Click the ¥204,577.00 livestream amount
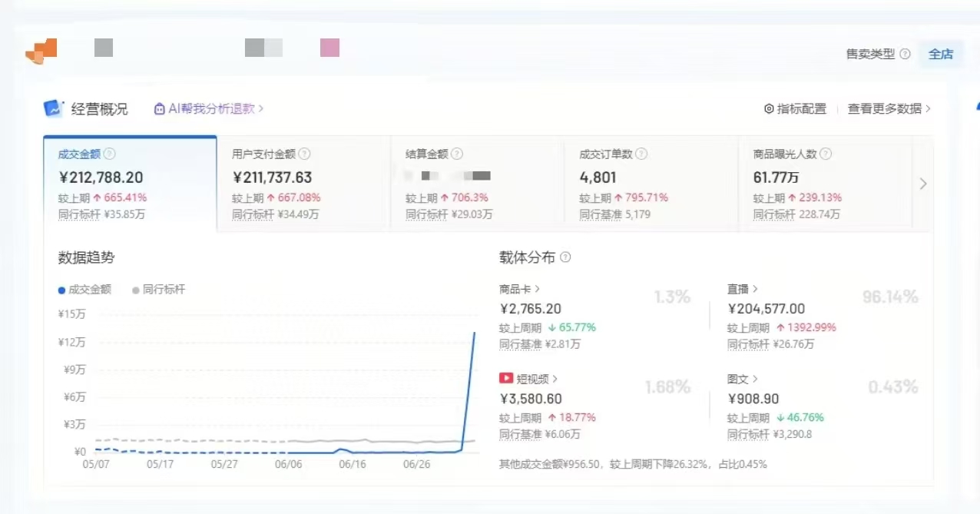980x514 pixels. point(766,309)
